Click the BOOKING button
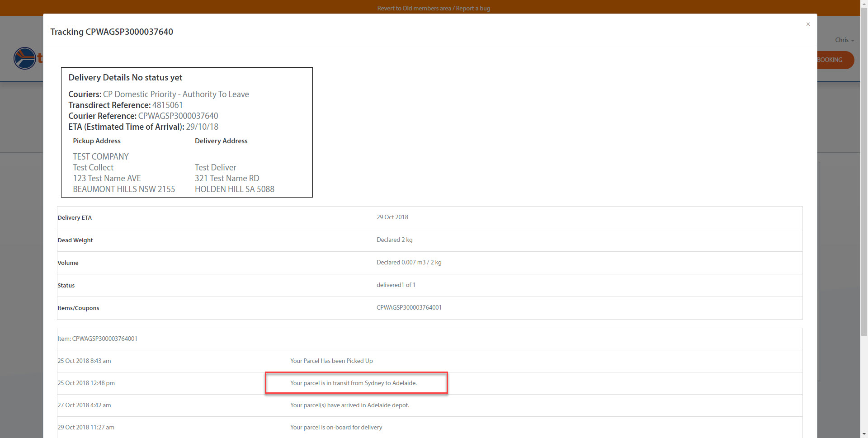Screen dimensions: 868x438 [x=830, y=60]
